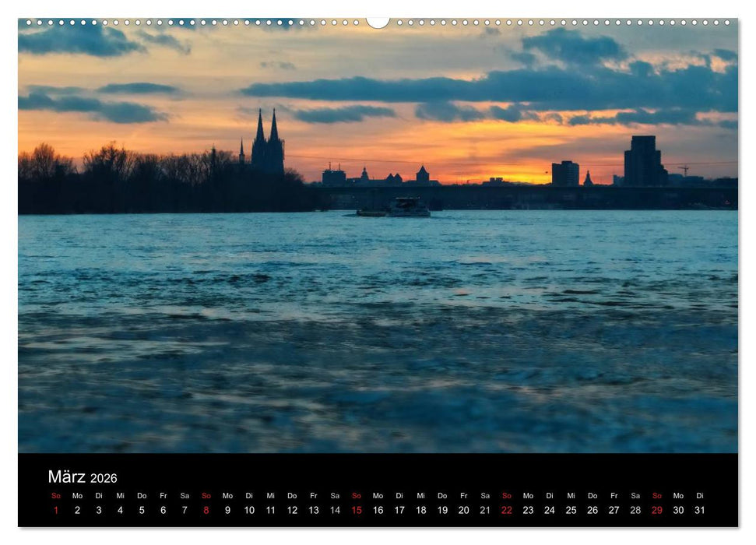Select the Mo column header after date 1
This screenshot has width=756, height=545.
[x=78, y=495]
